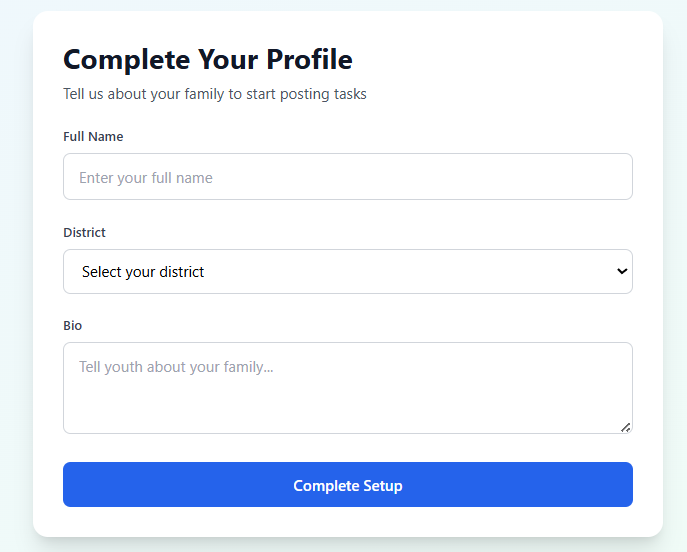
Task: Click the Full Name input field
Action: [x=347, y=177]
